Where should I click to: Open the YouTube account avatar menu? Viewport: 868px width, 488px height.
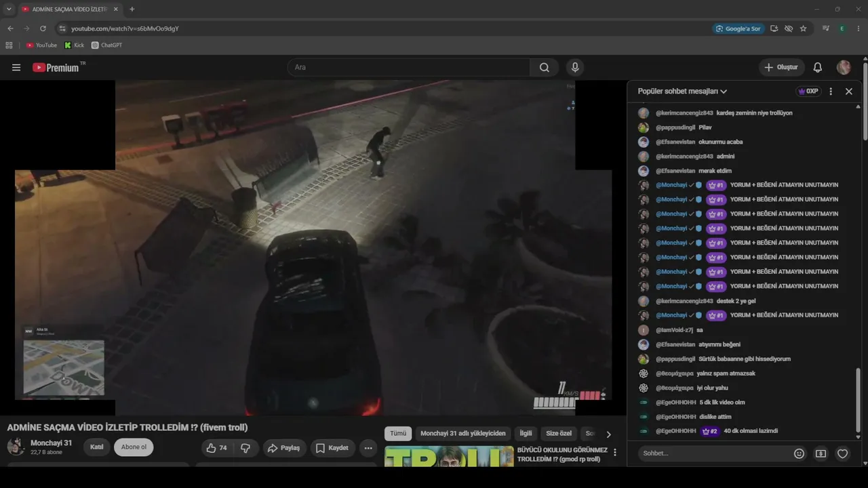[x=844, y=67]
